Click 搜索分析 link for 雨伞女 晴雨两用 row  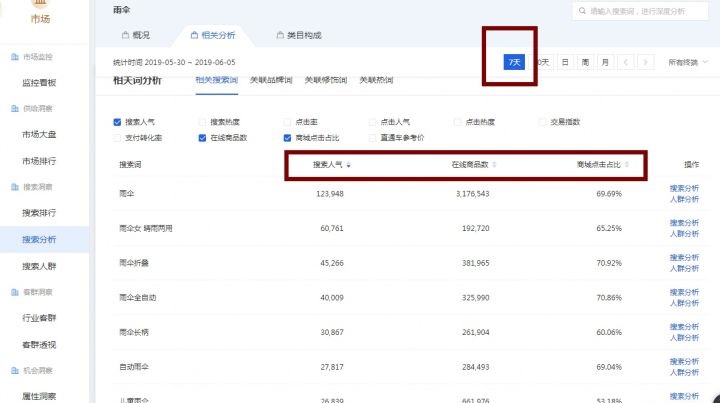pos(684,223)
